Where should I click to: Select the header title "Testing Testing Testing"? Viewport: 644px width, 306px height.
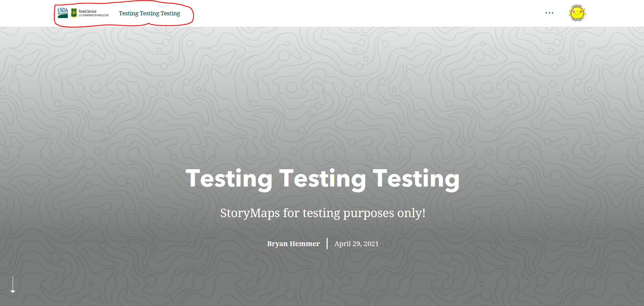tap(149, 13)
